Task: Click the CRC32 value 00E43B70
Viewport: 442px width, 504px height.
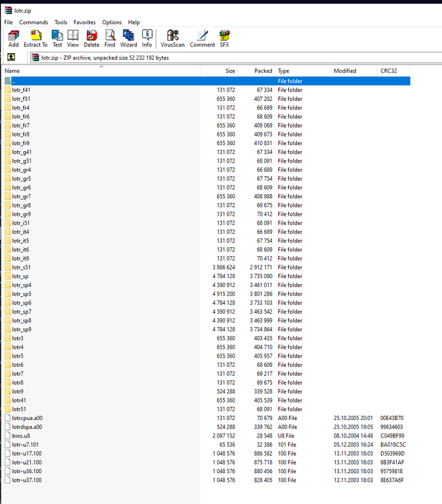Action: tap(392, 418)
